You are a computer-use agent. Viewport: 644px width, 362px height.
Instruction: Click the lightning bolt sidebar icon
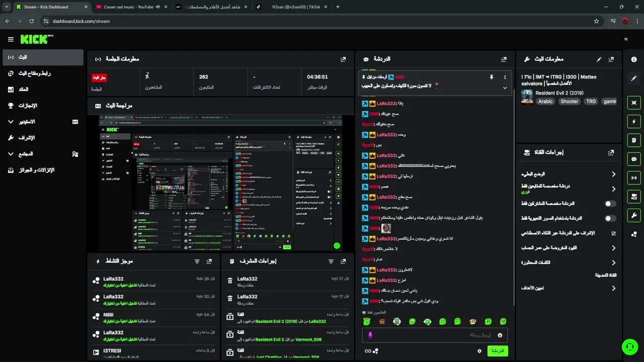click(634, 122)
